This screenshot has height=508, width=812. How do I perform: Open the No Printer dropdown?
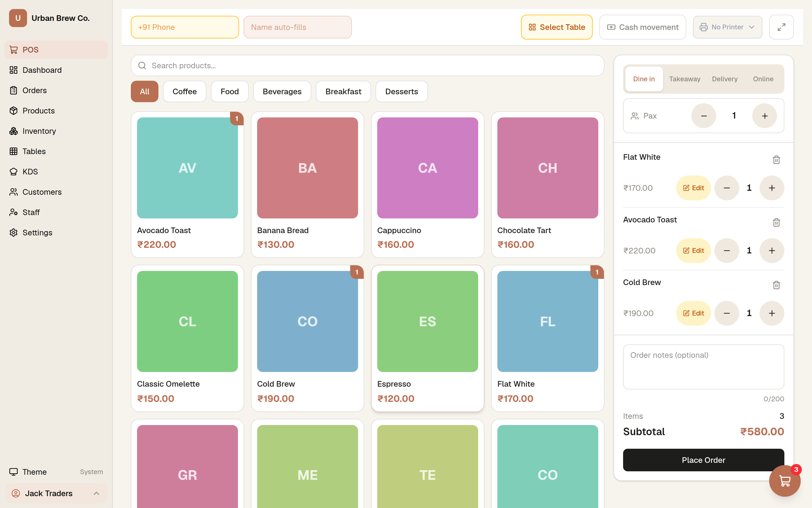727,27
